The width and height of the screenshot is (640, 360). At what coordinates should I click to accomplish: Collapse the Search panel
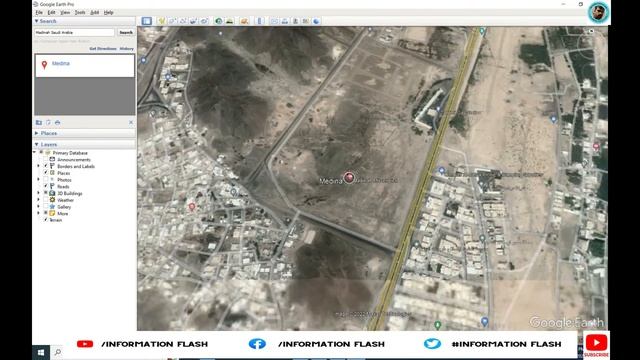(x=36, y=21)
